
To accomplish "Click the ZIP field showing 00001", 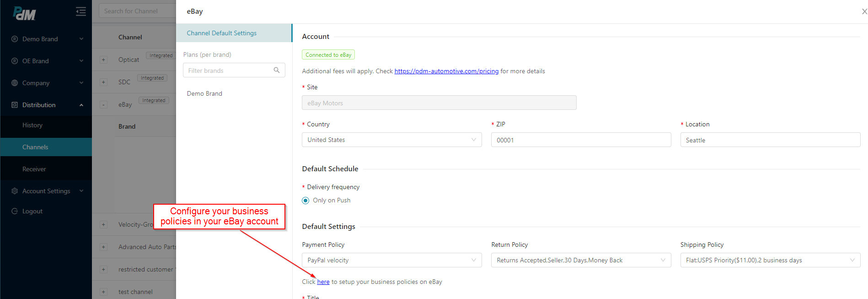I will (x=581, y=140).
